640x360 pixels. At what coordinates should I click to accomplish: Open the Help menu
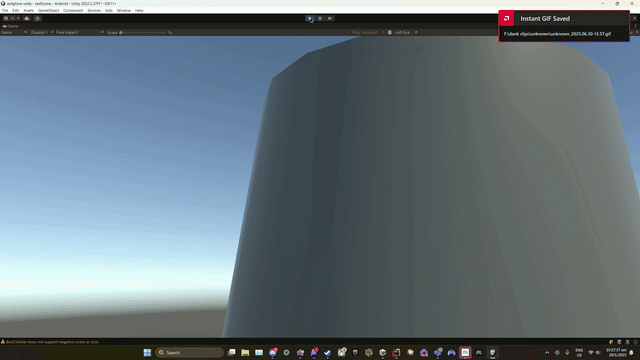139,10
